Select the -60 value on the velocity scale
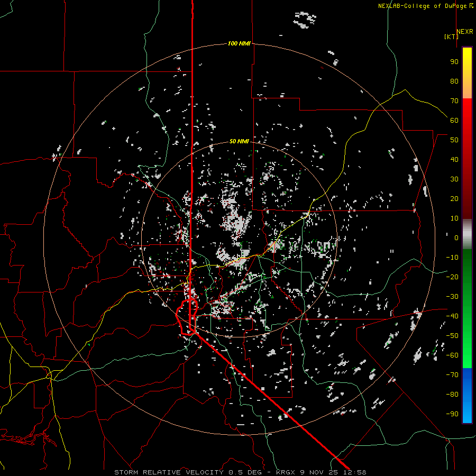The image size is (476, 476). (452, 355)
